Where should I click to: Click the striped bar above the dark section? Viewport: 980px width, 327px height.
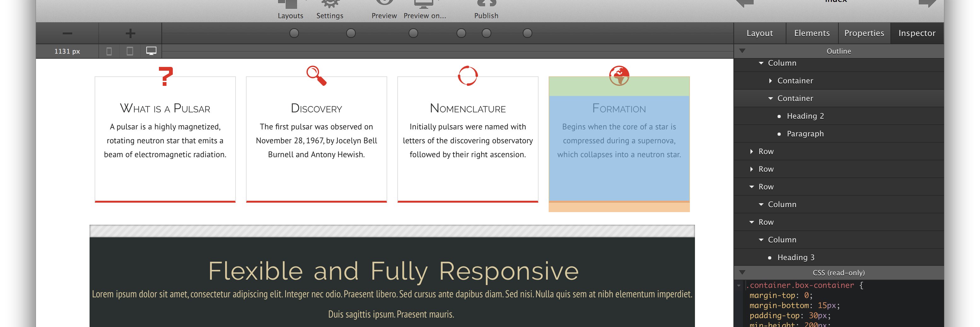[392, 231]
